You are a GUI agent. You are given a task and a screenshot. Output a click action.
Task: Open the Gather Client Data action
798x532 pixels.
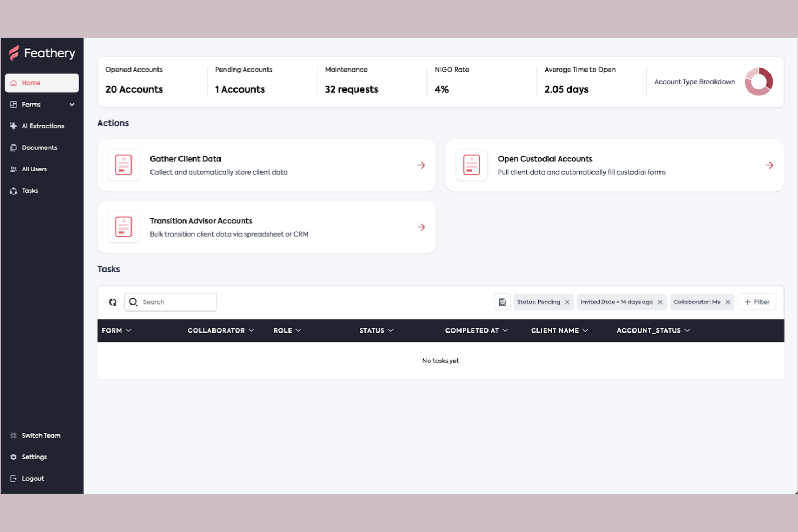266,165
